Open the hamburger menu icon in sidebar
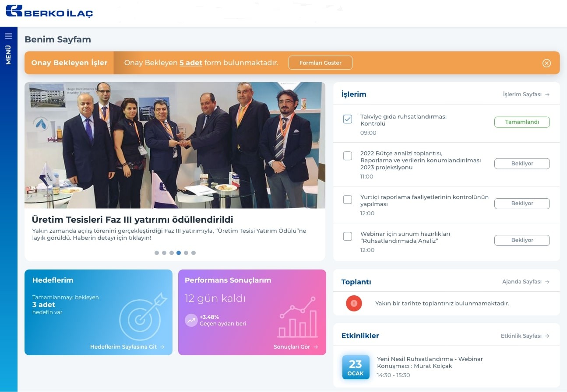The height and width of the screenshot is (392, 567). (x=8, y=36)
